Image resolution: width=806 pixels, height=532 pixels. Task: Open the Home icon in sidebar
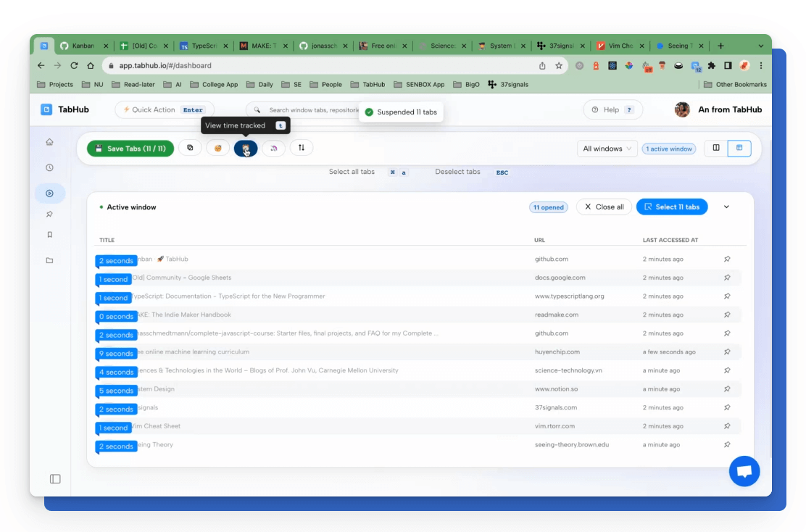click(49, 142)
